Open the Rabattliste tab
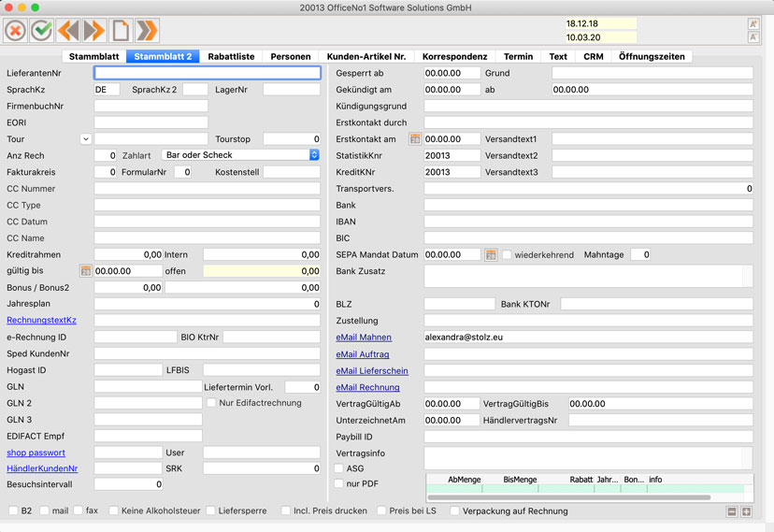774x532 pixels. click(x=231, y=56)
